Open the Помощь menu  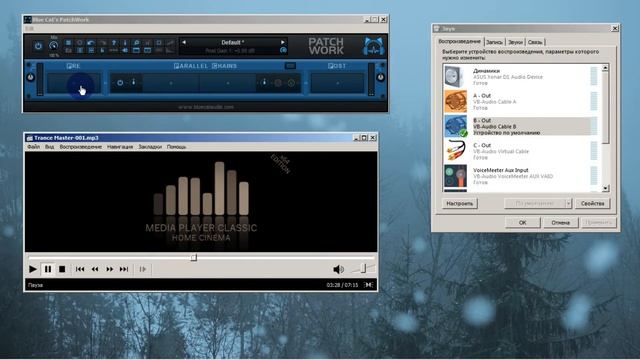pos(176,147)
